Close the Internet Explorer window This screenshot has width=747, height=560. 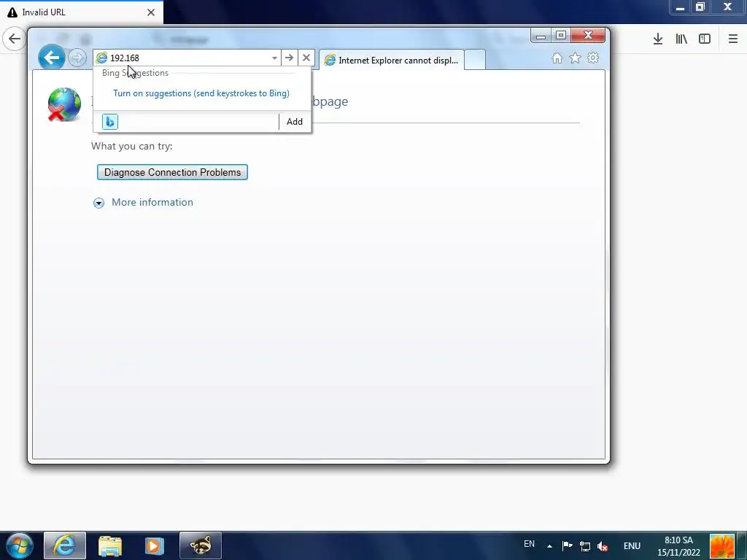(588, 35)
